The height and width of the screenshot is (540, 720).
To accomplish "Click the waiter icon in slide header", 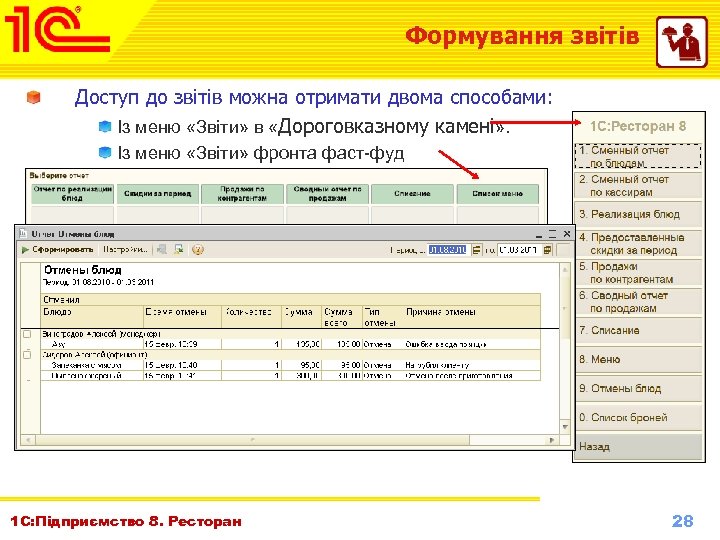I will pyautogui.click(x=681, y=42).
